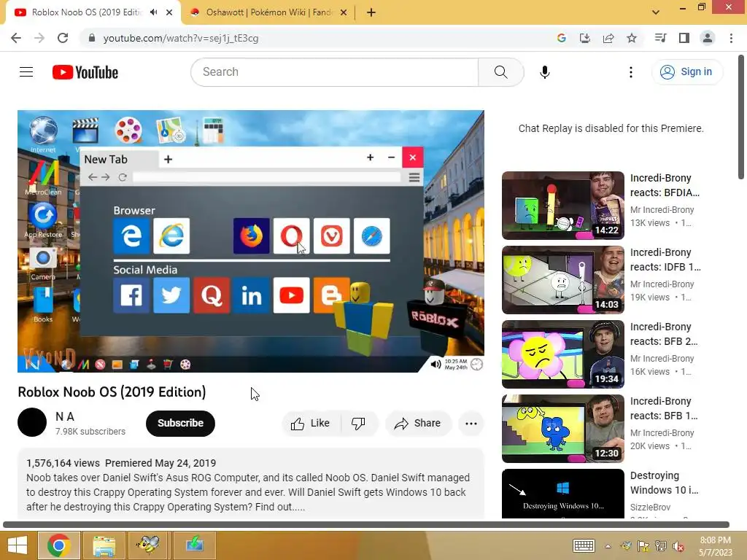Open the Incredi-Brony reacts IDFB thumbnail
The image size is (747, 560).
click(562, 279)
